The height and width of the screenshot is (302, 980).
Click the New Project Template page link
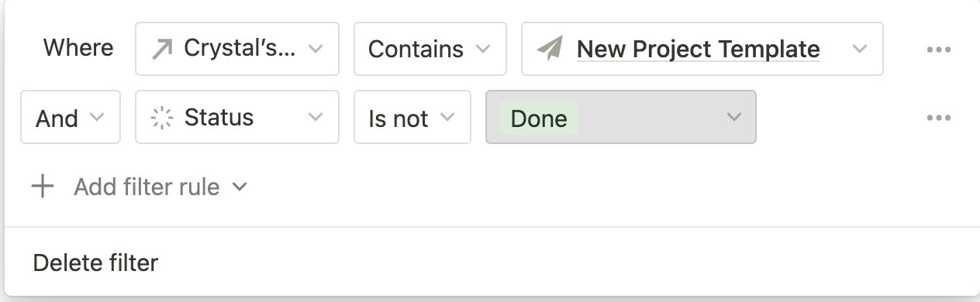(699, 49)
